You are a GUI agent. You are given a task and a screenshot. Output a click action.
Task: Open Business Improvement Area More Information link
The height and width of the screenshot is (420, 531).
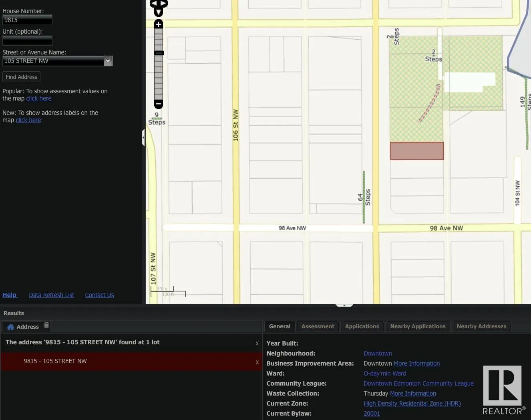point(416,364)
